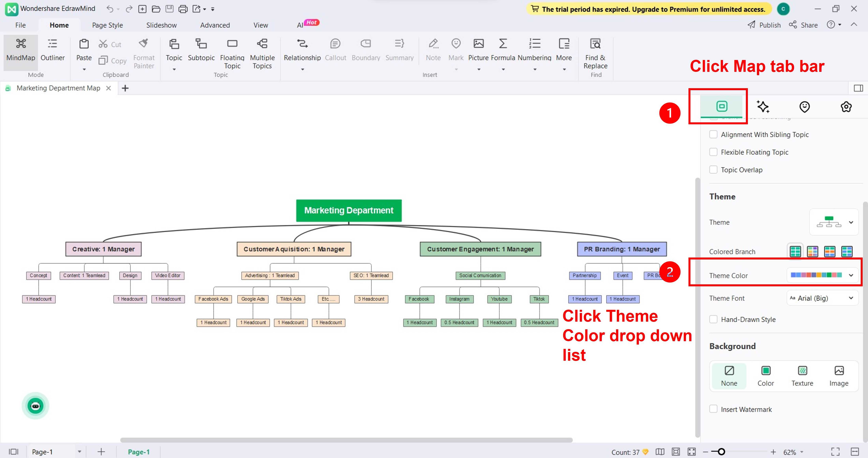868x458 pixels.
Task: Click the Home ribbon tab
Action: (59, 25)
